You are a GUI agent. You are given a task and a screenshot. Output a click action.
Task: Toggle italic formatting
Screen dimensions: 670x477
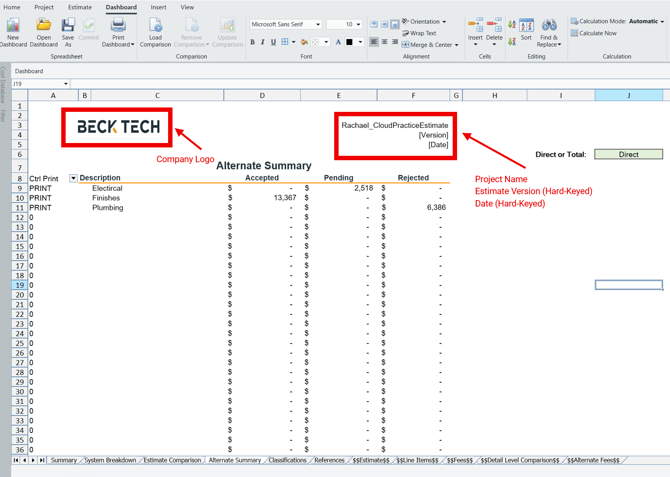point(263,43)
